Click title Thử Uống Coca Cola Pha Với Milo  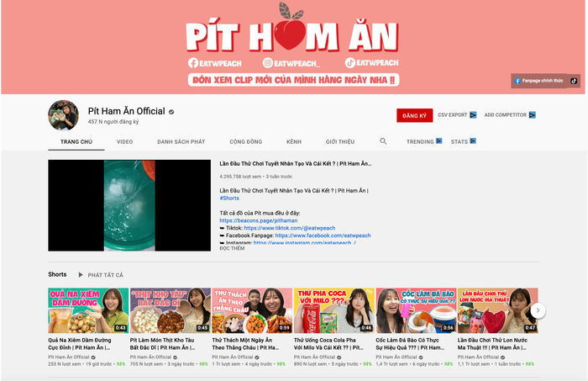coord(328,344)
